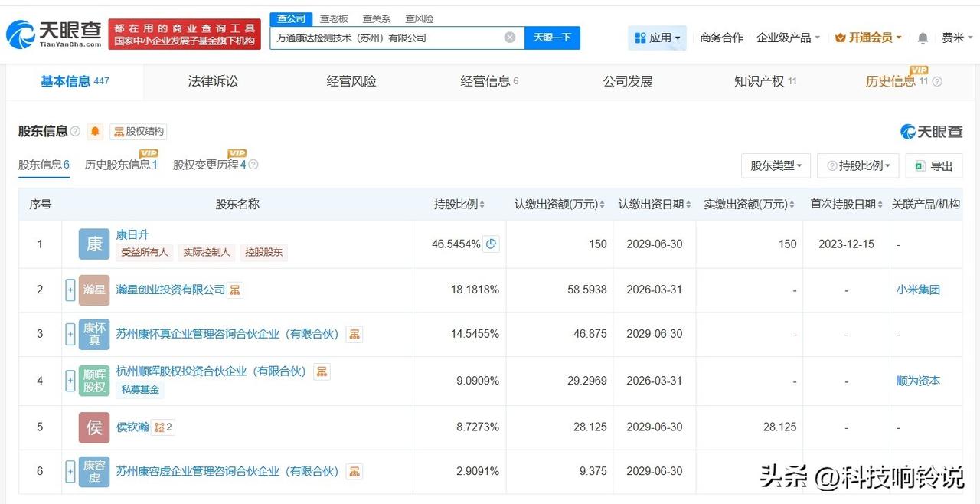Click the structure icon beside 杭州顺晖股权投资合伙企业
The image size is (980, 504).
[322, 371]
